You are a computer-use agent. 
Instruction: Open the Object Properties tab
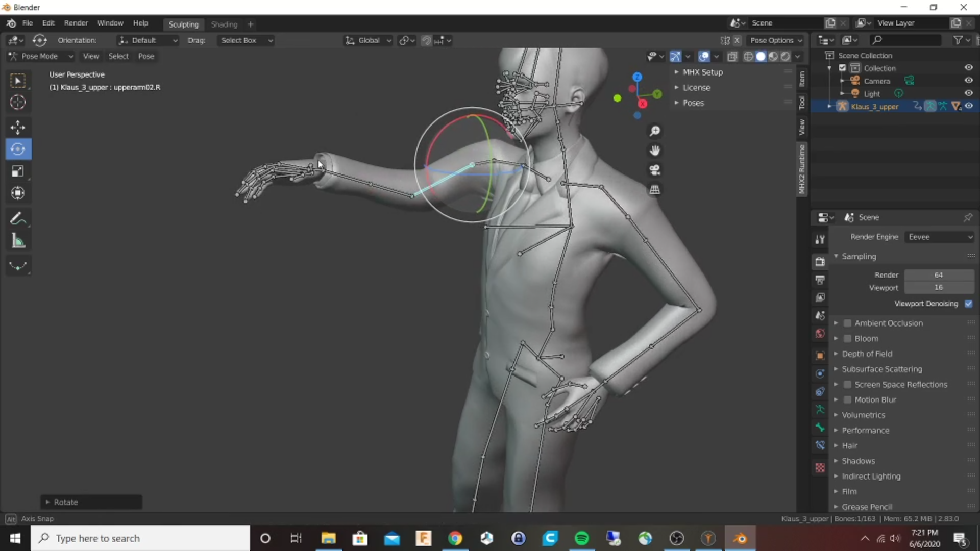820,356
